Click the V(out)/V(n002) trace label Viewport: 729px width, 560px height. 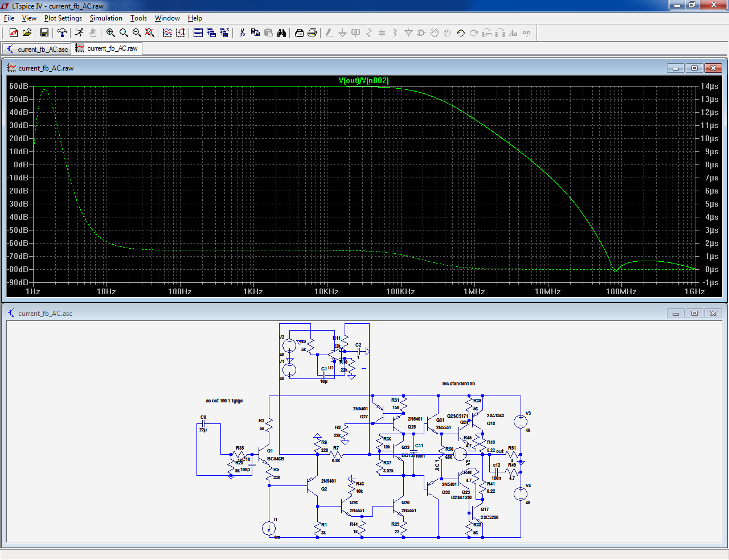(364, 80)
